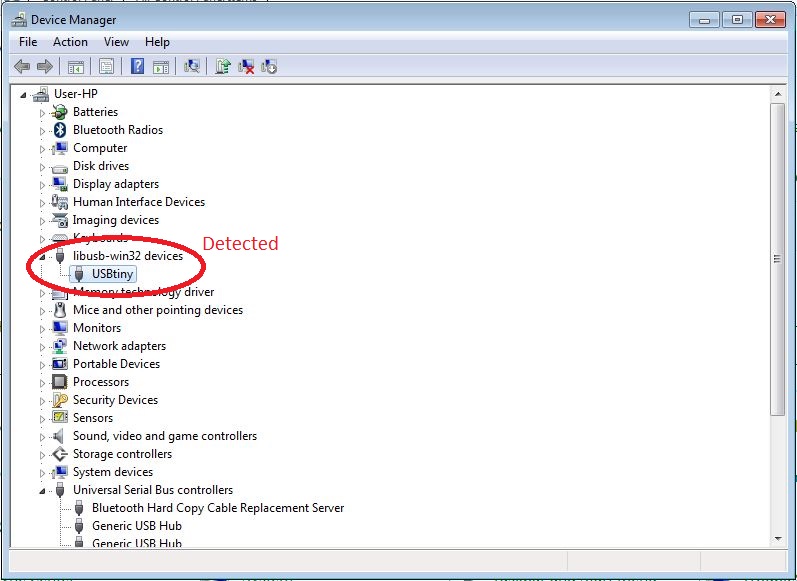Click the Portable Devices icon

click(59, 364)
